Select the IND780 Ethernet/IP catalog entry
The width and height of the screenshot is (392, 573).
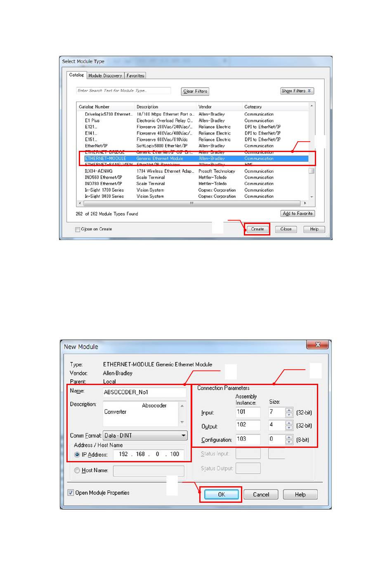[193, 184]
